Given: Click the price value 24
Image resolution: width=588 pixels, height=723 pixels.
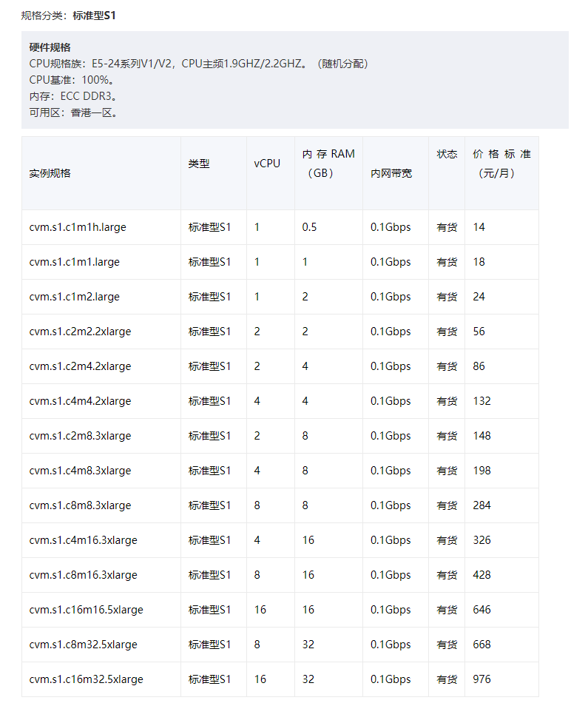Looking at the screenshot, I should (479, 297).
